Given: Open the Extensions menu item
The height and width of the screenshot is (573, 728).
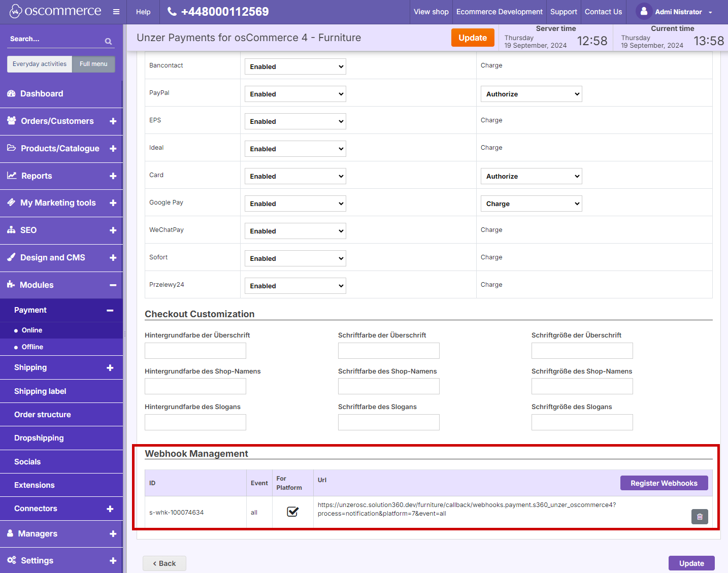Looking at the screenshot, I should point(61,485).
